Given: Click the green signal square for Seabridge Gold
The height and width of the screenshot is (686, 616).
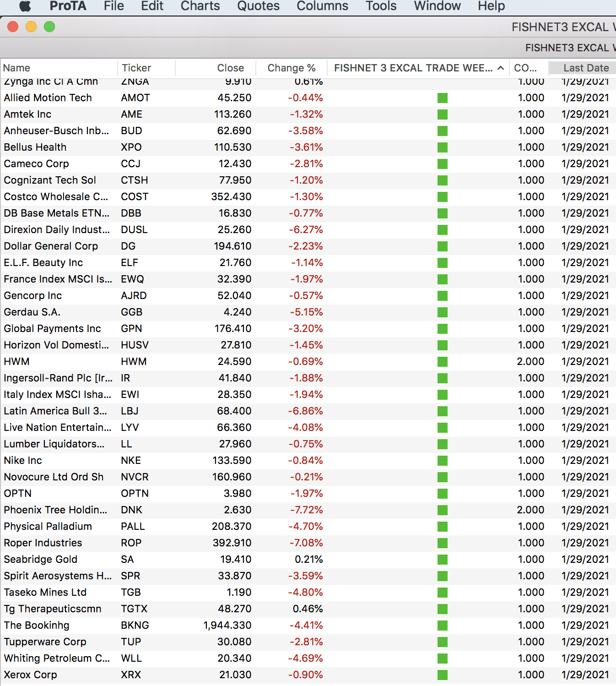Looking at the screenshot, I should tap(443, 560).
